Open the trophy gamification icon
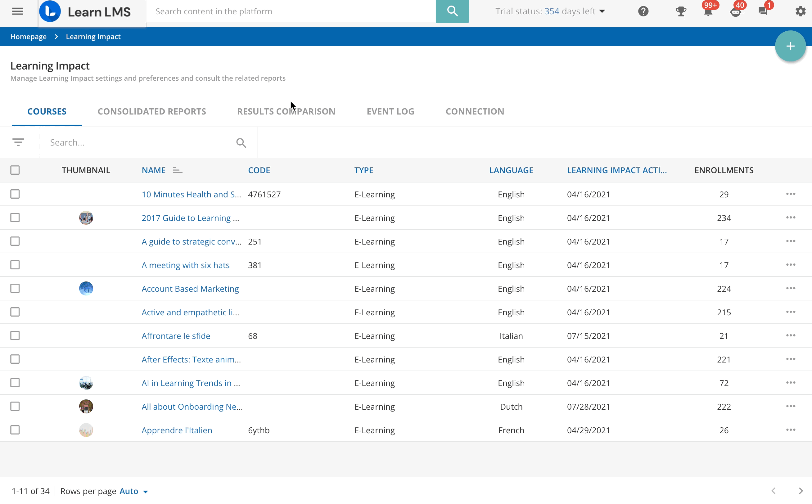This screenshot has height=504, width=812. click(x=681, y=11)
